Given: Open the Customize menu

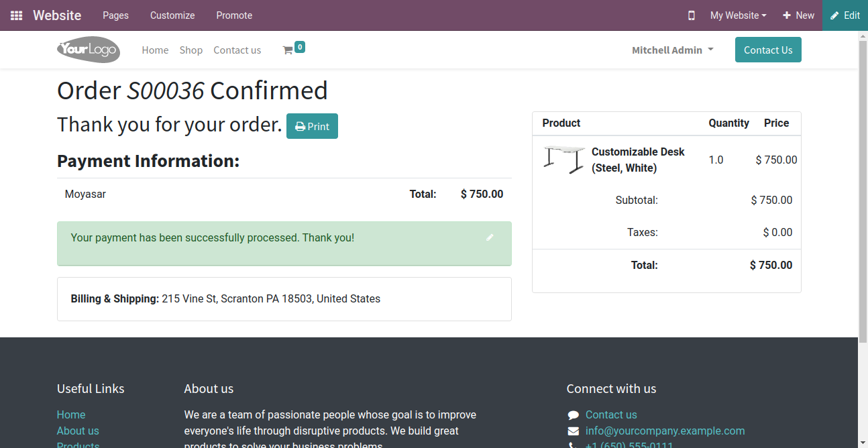Looking at the screenshot, I should tap(172, 15).
